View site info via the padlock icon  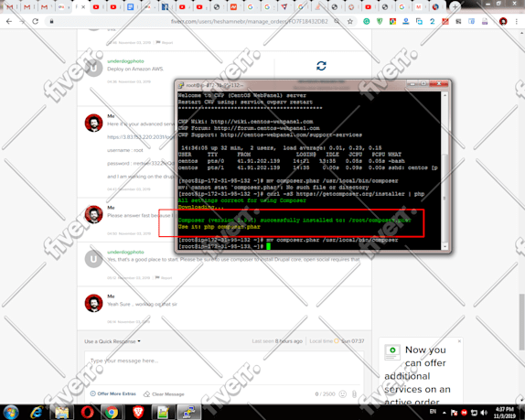[x=51, y=21]
